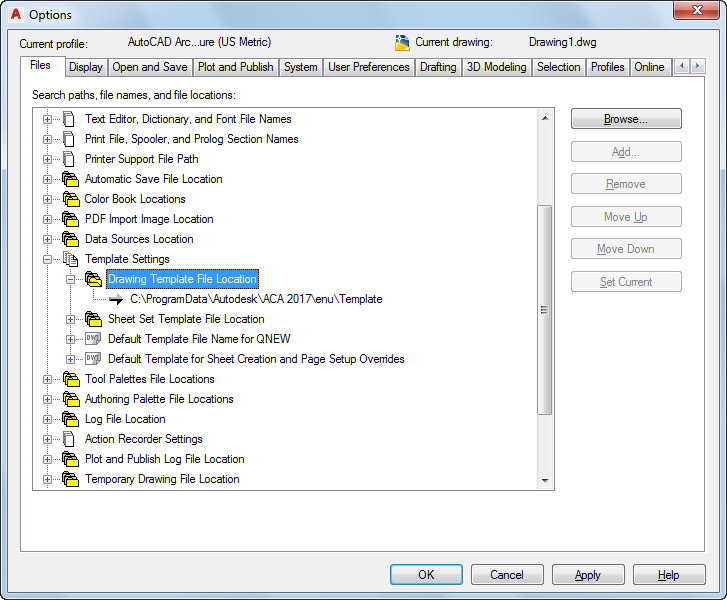Expand the Automatic Save File Location node
727x600 pixels.
47,179
